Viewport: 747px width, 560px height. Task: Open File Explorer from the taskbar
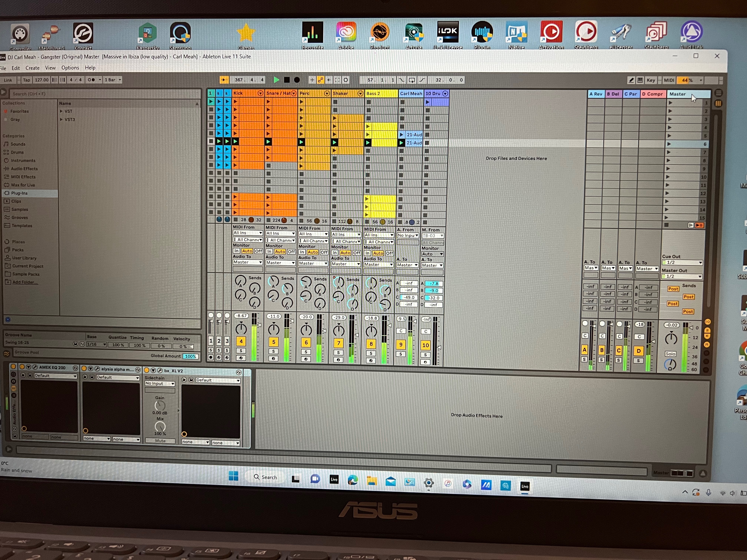tap(372, 481)
